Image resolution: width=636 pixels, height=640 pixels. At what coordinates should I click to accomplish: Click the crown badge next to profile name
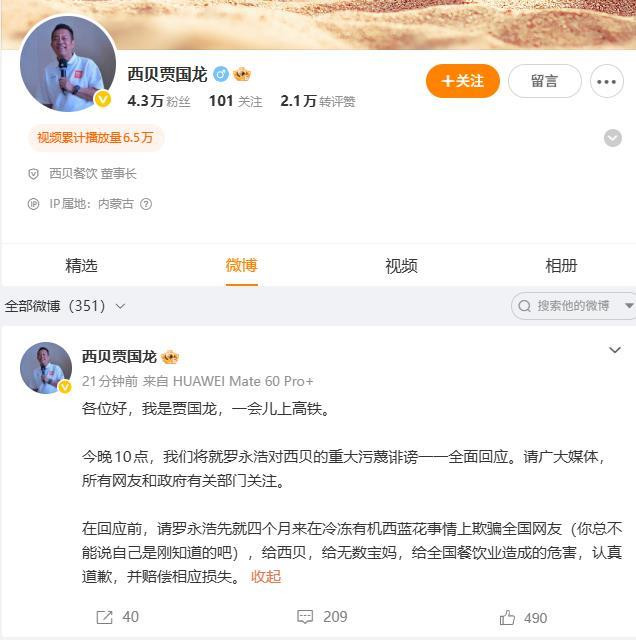242,74
